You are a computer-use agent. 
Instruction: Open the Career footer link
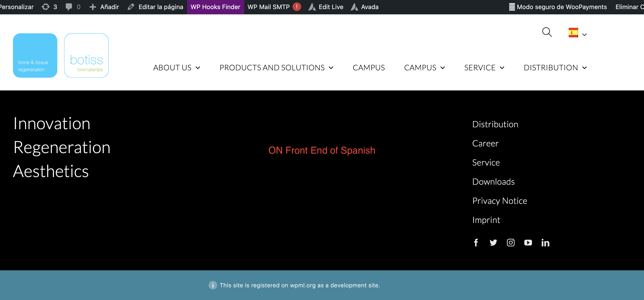pyautogui.click(x=485, y=144)
